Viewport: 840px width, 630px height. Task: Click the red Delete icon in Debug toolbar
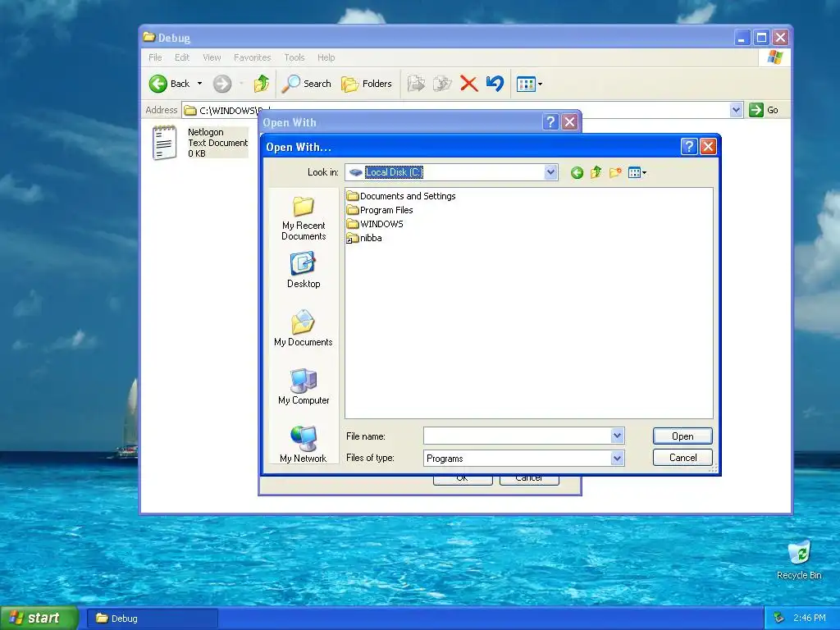pyautogui.click(x=468, y=84)
